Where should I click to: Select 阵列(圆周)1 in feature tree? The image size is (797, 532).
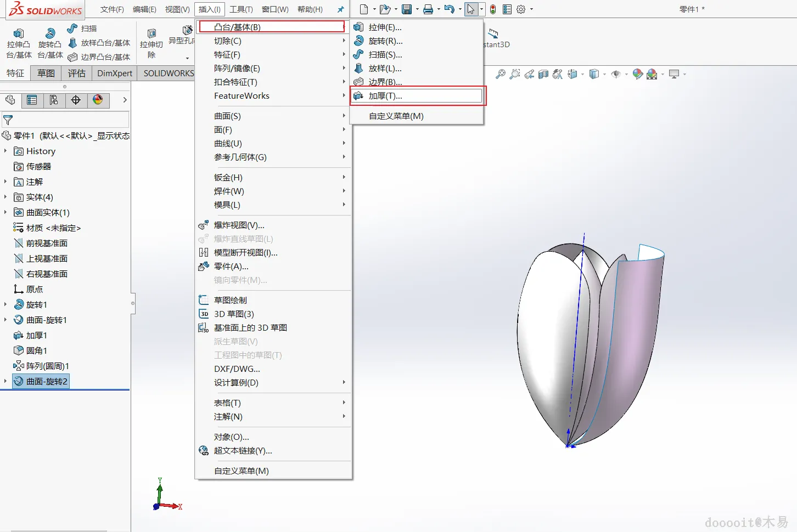coord(48,366)
